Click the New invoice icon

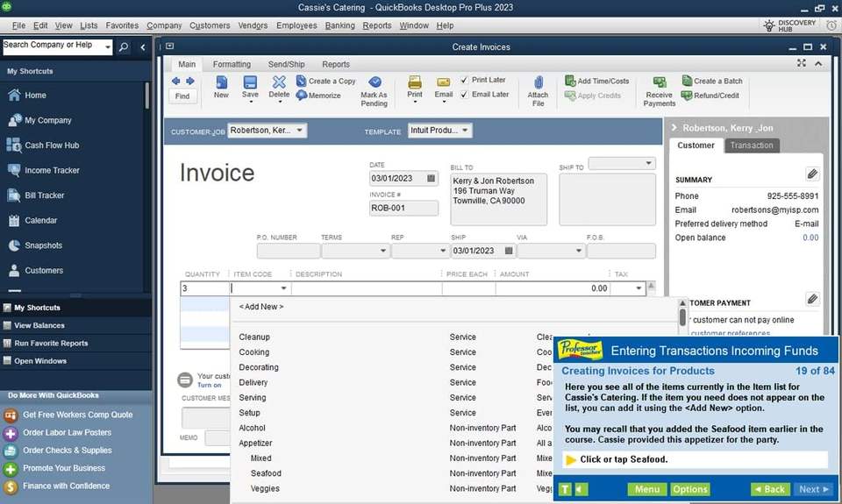[221, 83]
